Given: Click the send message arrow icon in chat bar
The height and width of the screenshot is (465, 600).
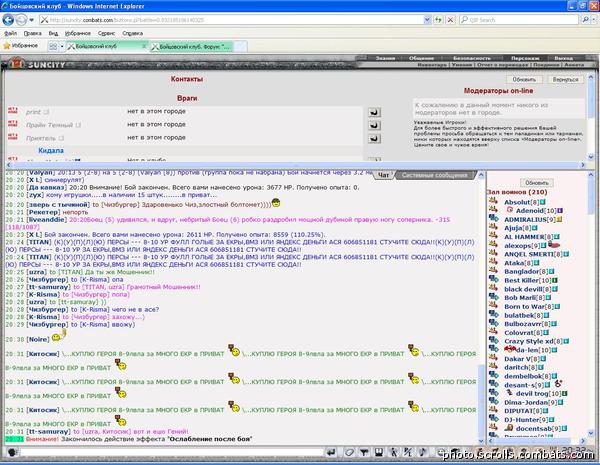Looking at the screenshot, I should pyautogui.click(x=331, y=452).
